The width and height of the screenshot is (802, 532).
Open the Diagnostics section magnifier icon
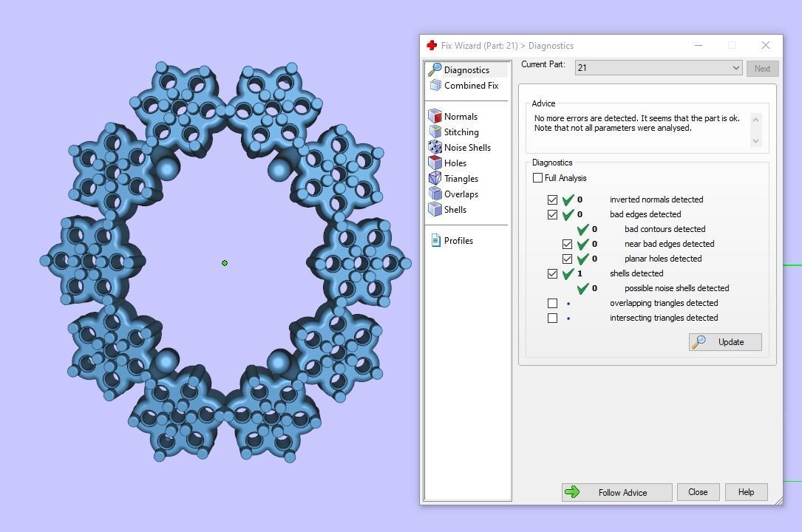coord(435,69)
